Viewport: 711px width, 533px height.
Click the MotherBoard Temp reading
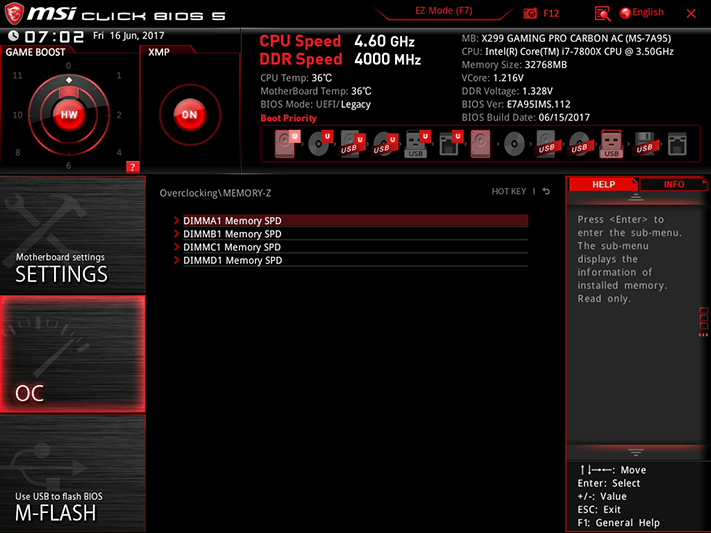316,91
